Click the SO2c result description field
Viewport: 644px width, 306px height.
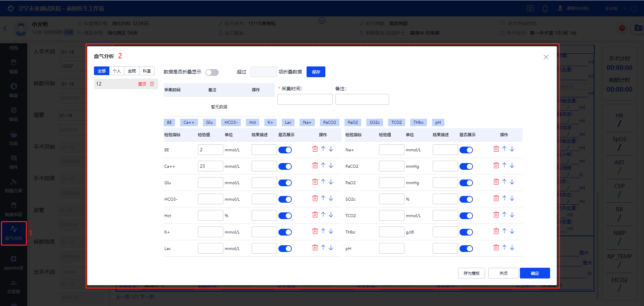pos(445,199)
